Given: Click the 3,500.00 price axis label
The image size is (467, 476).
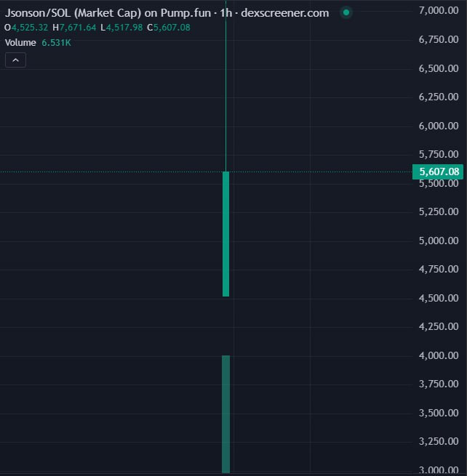Looking at the screenshot, I should pos(439,414).
